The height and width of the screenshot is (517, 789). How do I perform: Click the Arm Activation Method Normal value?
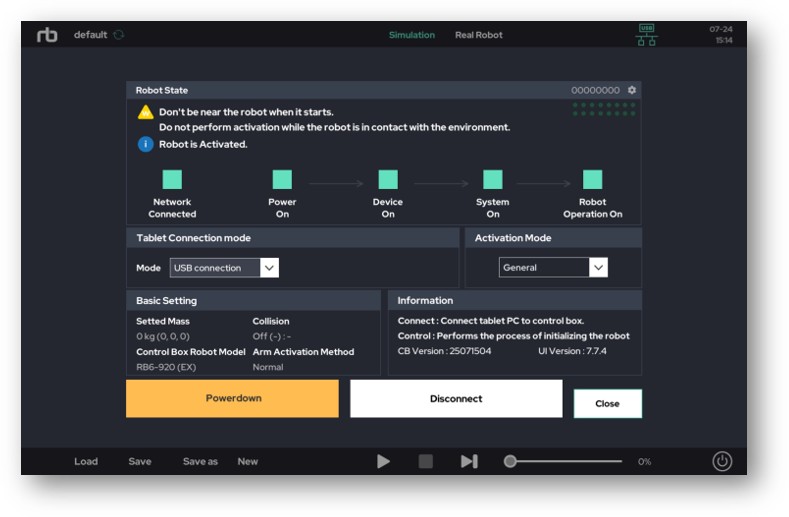[x=268, y=367]
